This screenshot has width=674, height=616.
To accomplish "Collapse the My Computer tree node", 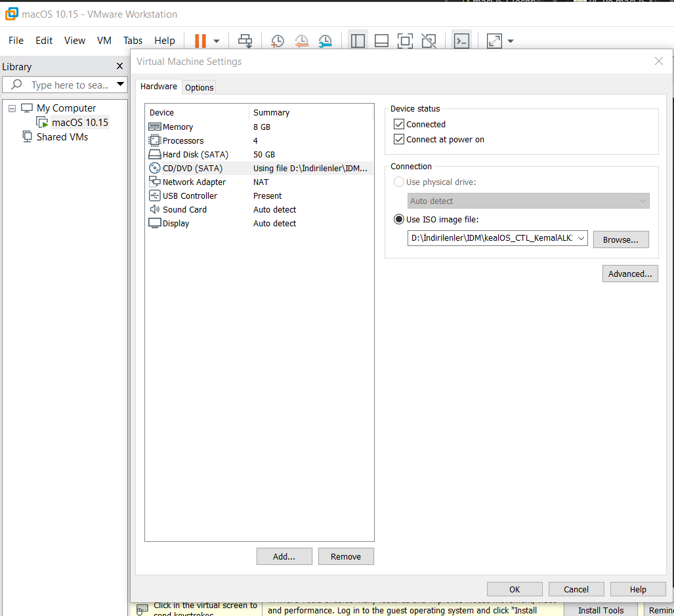I will click(x=12, y=108).
